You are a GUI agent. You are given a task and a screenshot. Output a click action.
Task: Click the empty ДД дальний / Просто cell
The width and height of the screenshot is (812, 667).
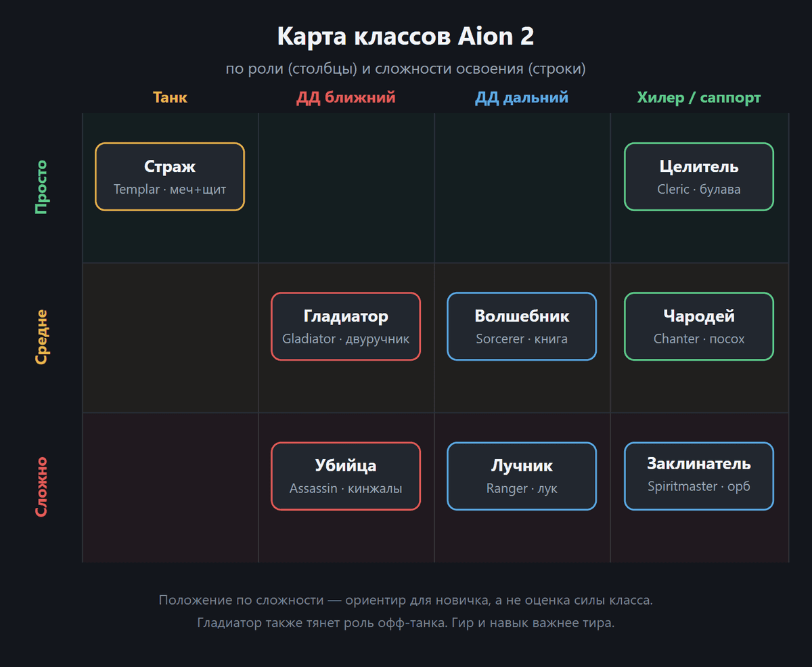pyautogui.click(x=522, y=188)
